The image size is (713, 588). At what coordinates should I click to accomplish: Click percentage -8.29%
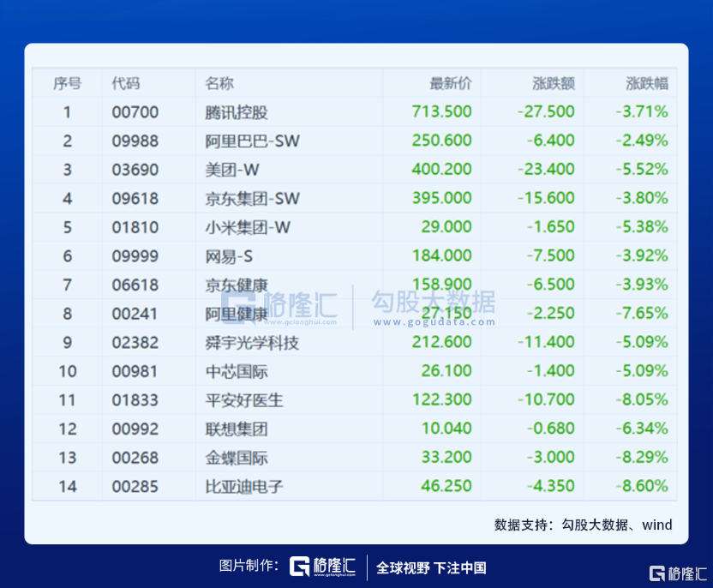(x=642, y=457)
